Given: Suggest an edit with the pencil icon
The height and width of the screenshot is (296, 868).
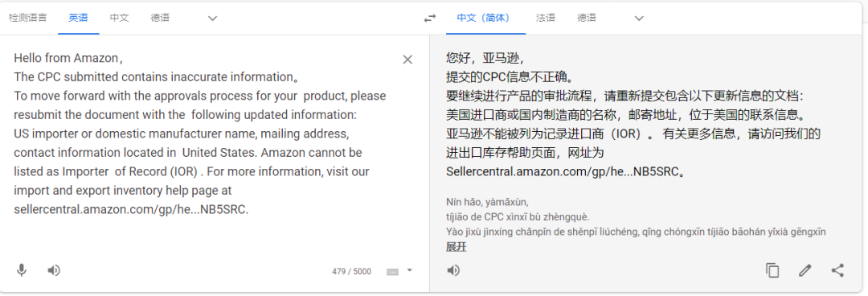Looking at the screenshot, I should tap(805, 270).
